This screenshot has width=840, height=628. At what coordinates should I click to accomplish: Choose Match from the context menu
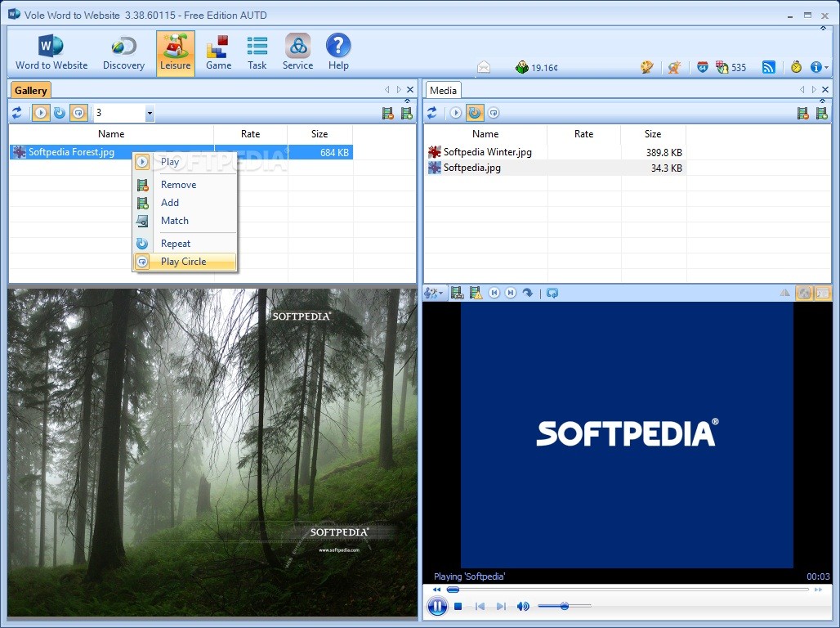185,221
